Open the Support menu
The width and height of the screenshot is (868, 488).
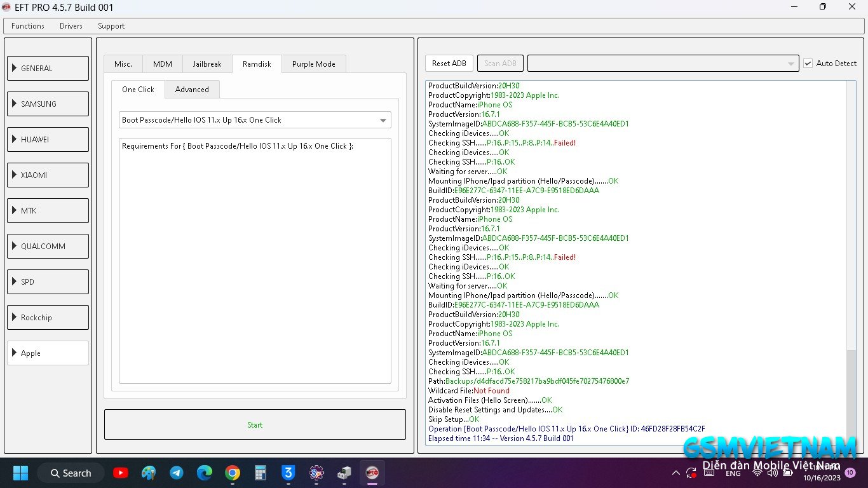pyautogui.click(x=111, y=26)
